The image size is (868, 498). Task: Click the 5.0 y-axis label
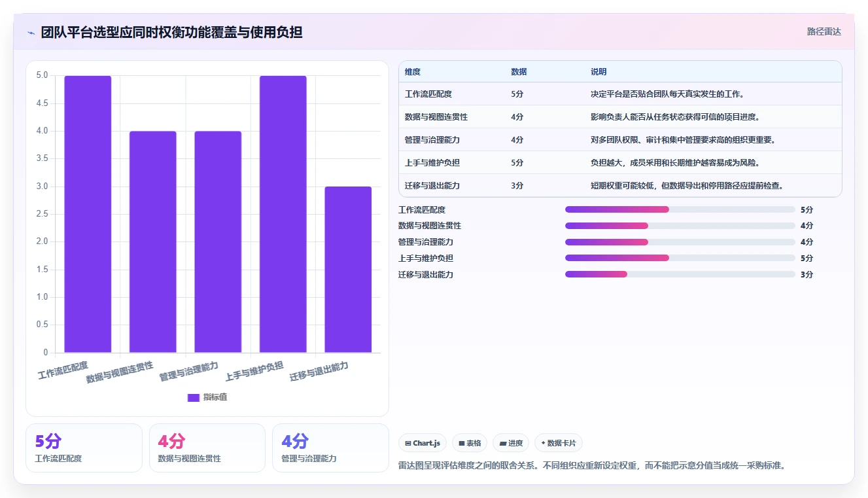coord(42,75)
